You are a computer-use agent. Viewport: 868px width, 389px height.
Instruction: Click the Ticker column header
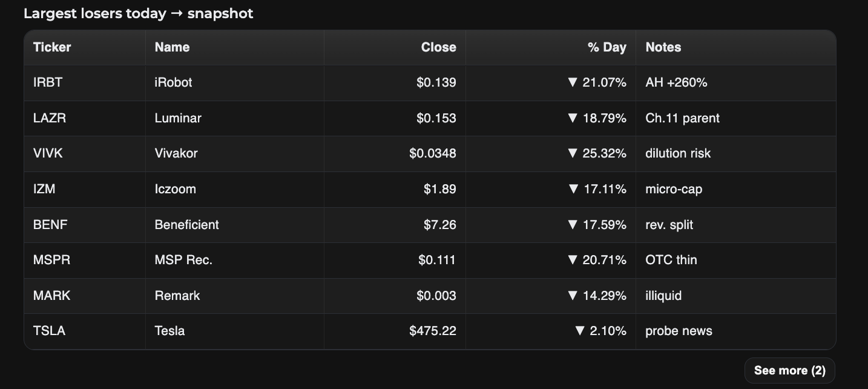pos(52,47)
